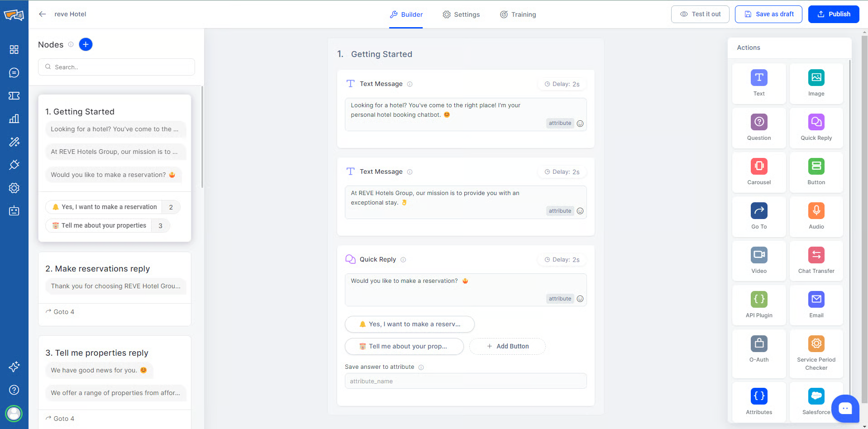Add the Question action
The width and height of the screenshot is (868, 429).
point(759,128)
